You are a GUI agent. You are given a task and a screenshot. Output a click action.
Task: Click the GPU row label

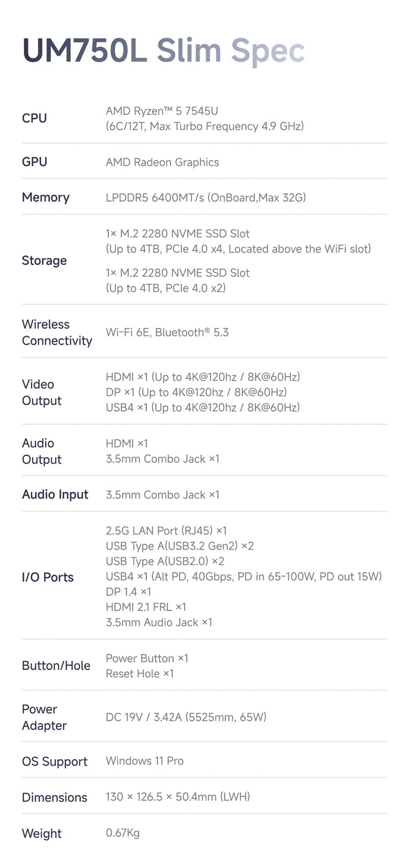click(x=34, y=162)
